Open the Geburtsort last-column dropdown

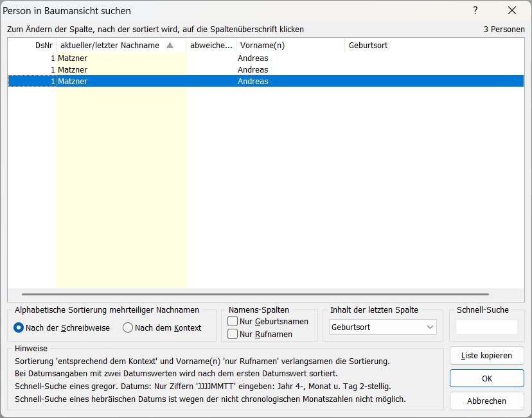383,327
